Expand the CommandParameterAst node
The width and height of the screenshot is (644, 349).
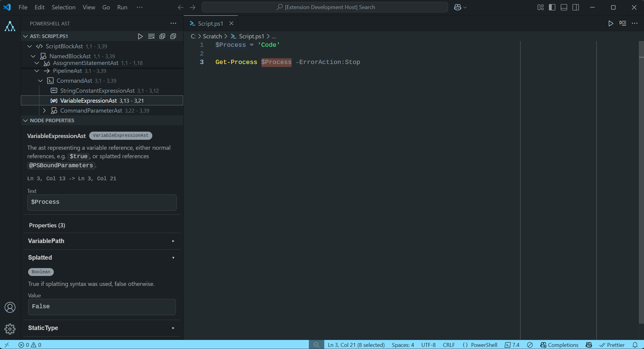coord(44,110)
